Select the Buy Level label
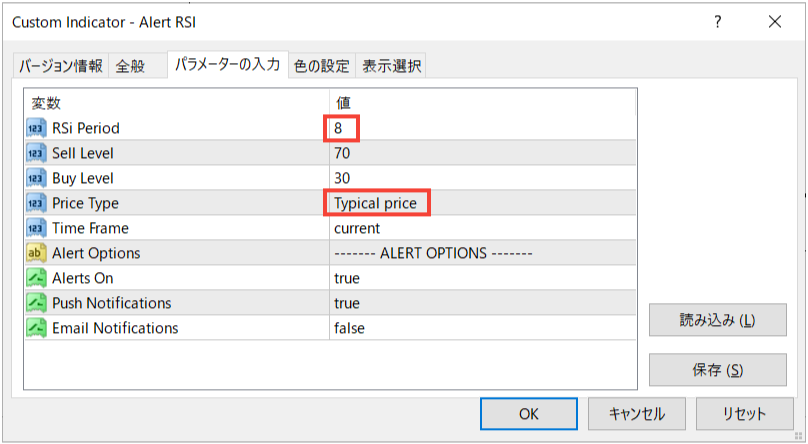 [x=83, y=178]
